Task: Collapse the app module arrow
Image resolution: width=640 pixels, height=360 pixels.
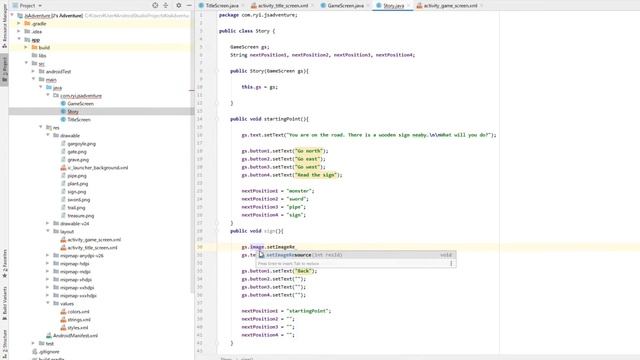Action: pyautogui.click(x=19, y=40)
